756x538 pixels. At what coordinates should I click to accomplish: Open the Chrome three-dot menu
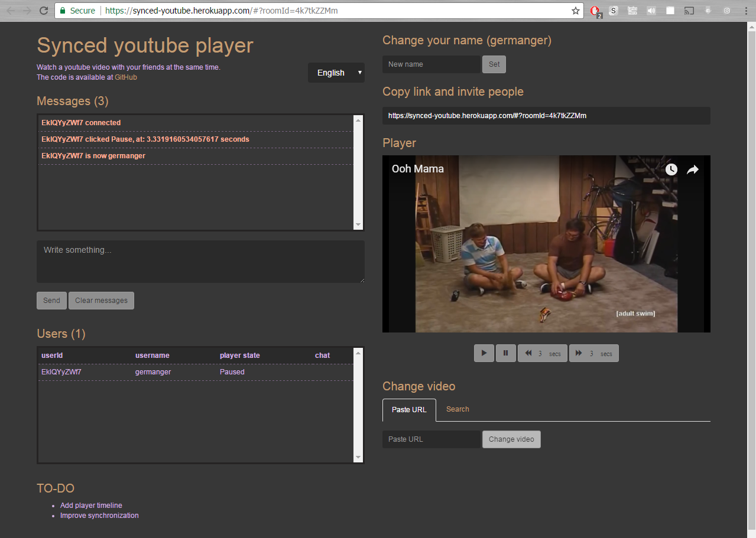[746, 11]
